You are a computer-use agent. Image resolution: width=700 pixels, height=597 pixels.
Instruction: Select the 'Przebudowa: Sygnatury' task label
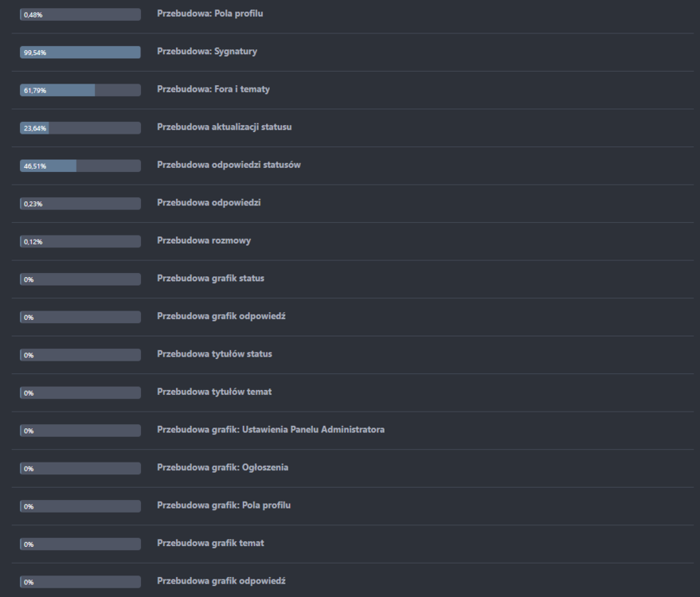click(x=207, y=52)
